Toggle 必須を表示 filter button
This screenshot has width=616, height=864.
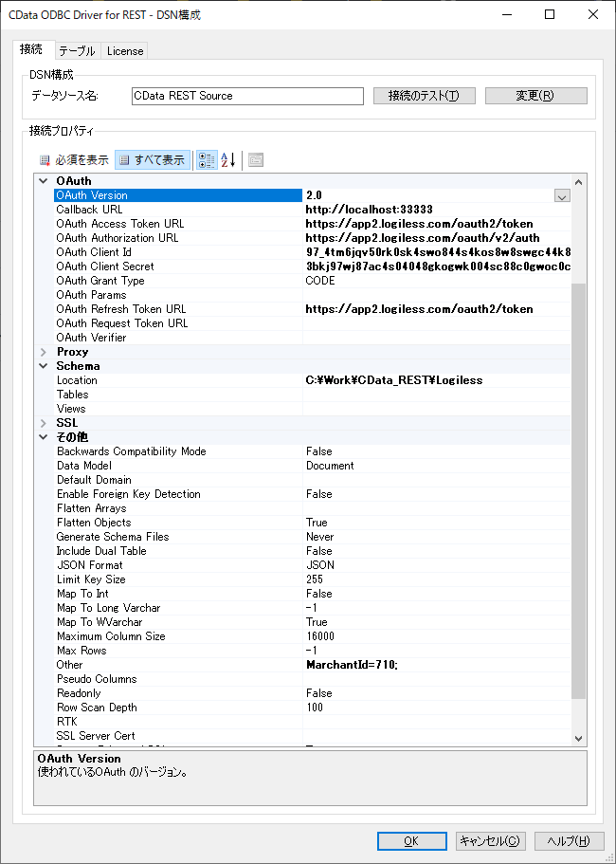74,160
